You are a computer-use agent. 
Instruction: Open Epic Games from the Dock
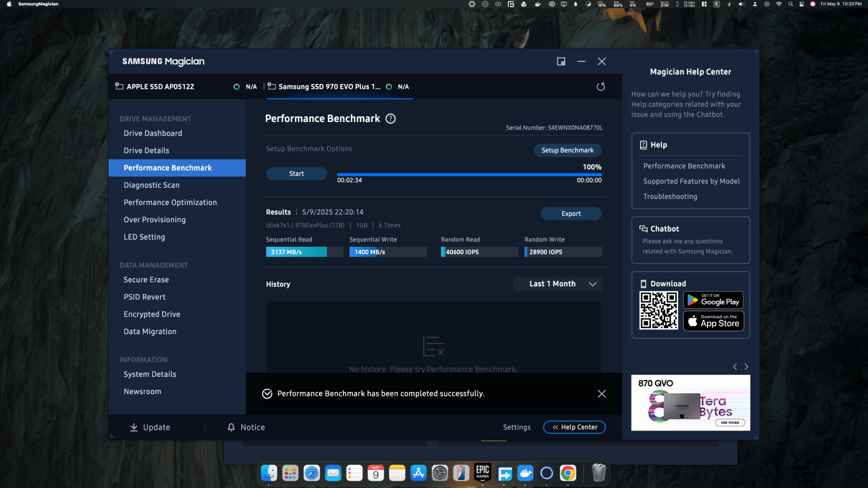[x=482, y=473]
